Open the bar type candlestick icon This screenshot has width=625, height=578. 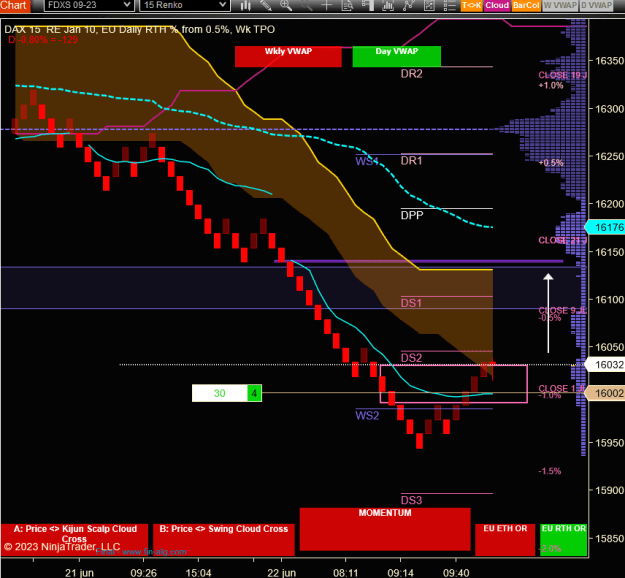[246, 5]
